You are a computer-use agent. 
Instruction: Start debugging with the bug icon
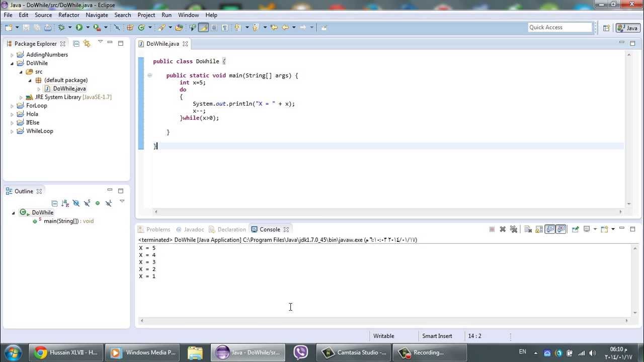pyautogui.click(x=61, y=28)
